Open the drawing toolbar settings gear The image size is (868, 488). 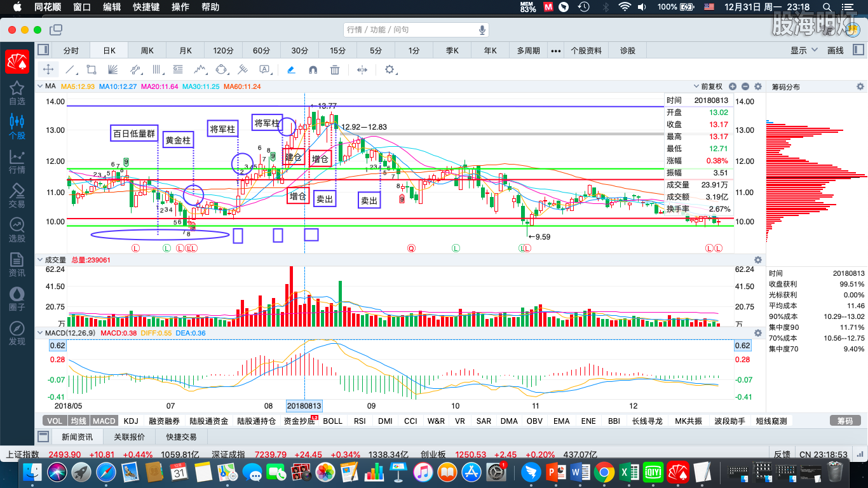(390, 70)
